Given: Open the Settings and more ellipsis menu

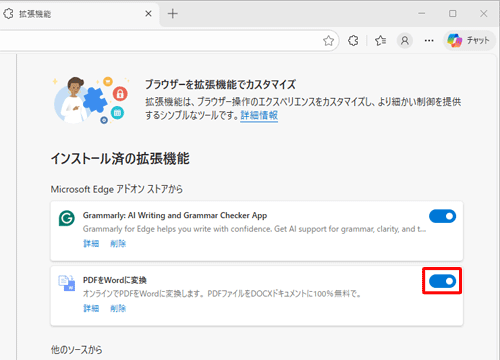Looking at the screenshot, I should click(429, 41).
